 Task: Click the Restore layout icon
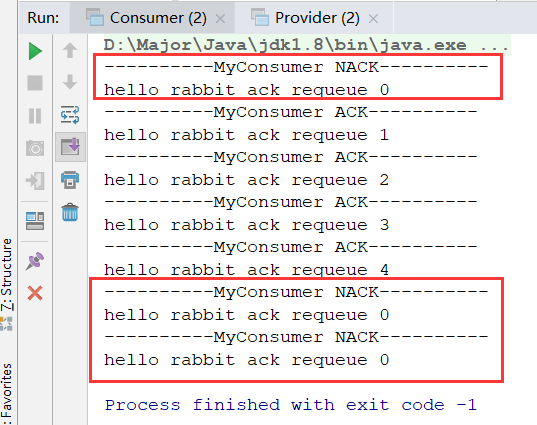(35, 221)
